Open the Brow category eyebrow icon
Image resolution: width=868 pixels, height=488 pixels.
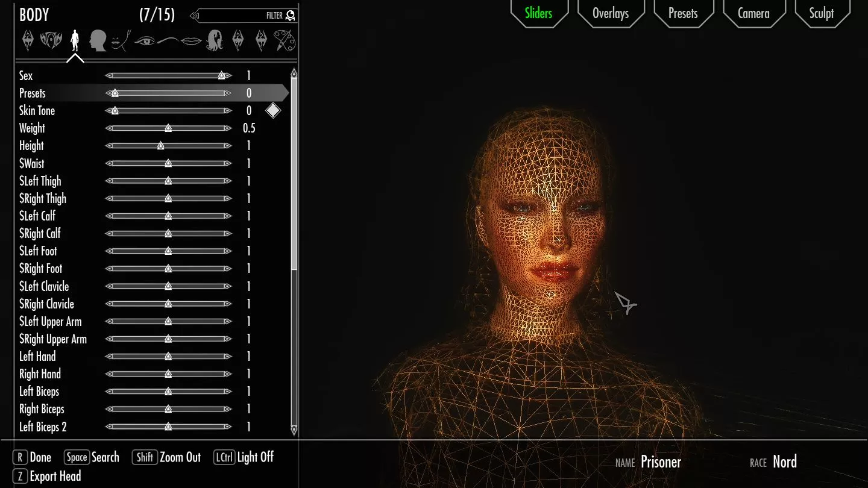coord(168,40)
